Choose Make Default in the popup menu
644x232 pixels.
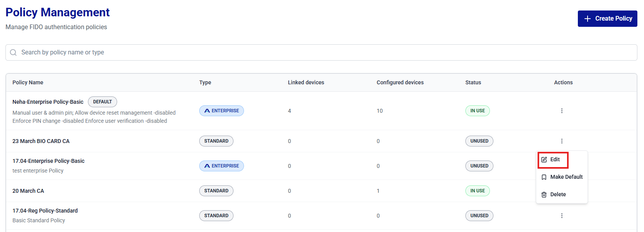click(566, 177)
